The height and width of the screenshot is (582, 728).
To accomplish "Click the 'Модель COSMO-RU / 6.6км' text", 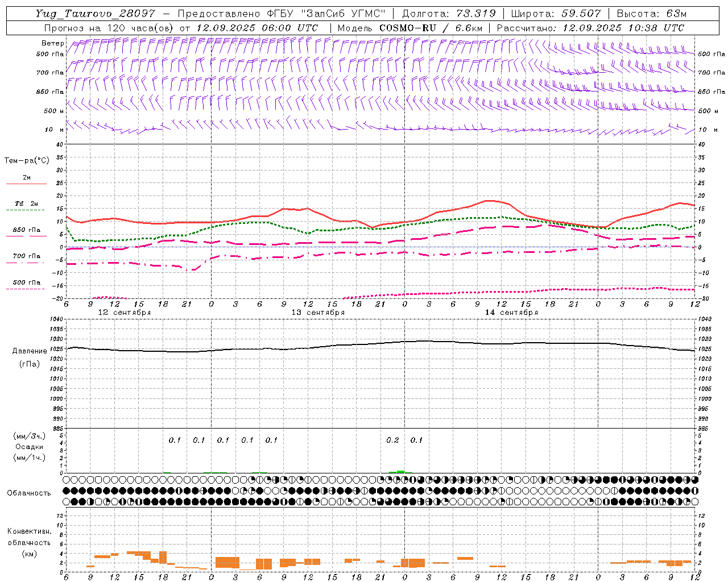I will coord(409,28).
